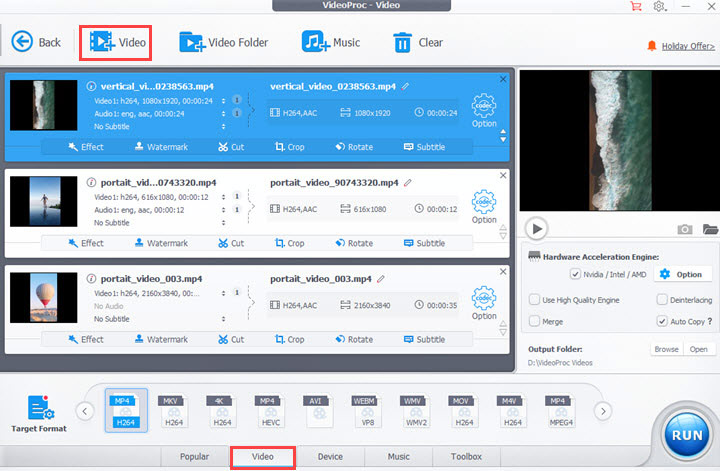Image resolution: width=720 pixels, height=471 pixels.
Task: Show previous format presets with left arrow
Action: [85, 411]
